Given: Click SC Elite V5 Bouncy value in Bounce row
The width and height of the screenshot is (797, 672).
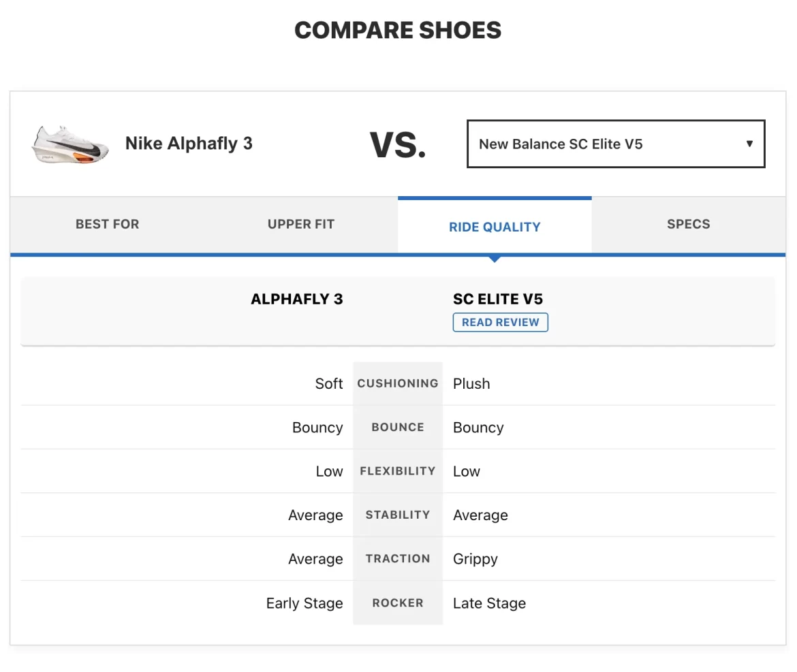Looking at the screenshot, I should click(478, 428).
